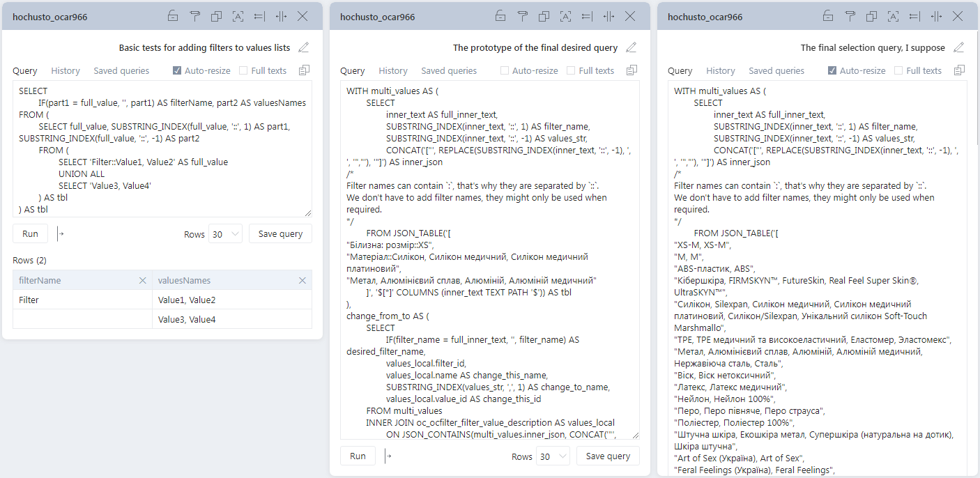Run the prototype query

pos(357,456)
